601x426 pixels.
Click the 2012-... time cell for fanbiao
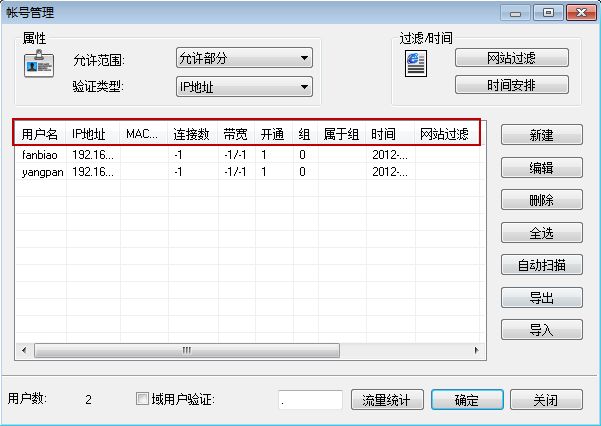(x=390, y=155)
